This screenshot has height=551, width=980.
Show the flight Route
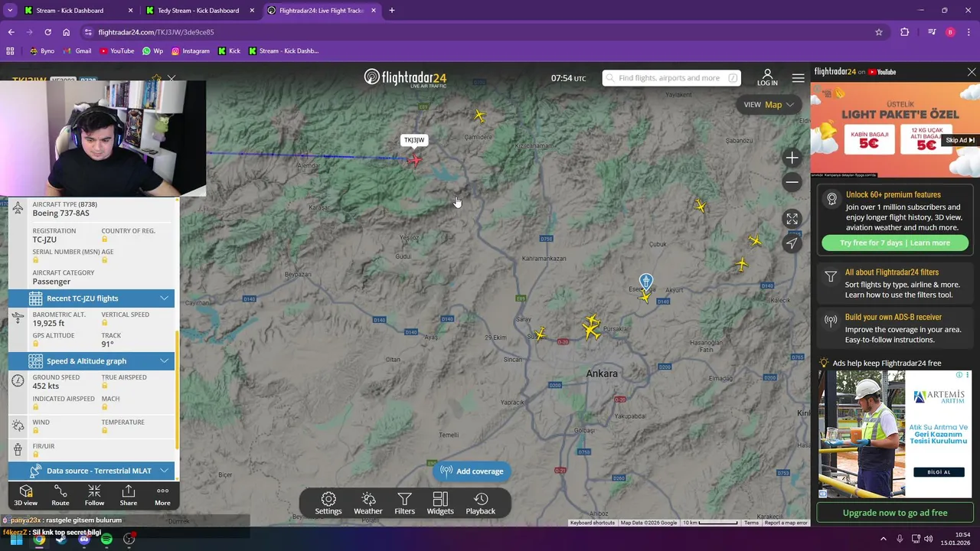pos(60,495)
